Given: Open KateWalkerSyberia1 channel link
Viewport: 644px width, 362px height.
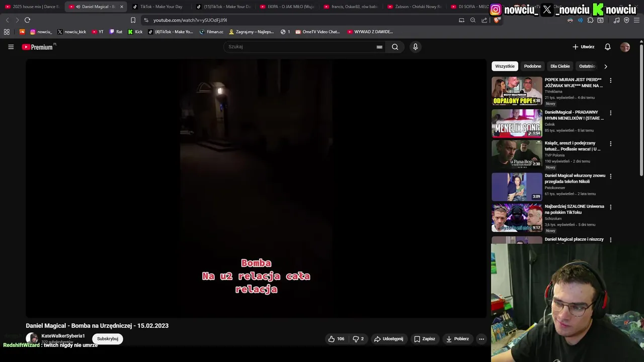Looking at the screenshot, I should pos(63,336).
